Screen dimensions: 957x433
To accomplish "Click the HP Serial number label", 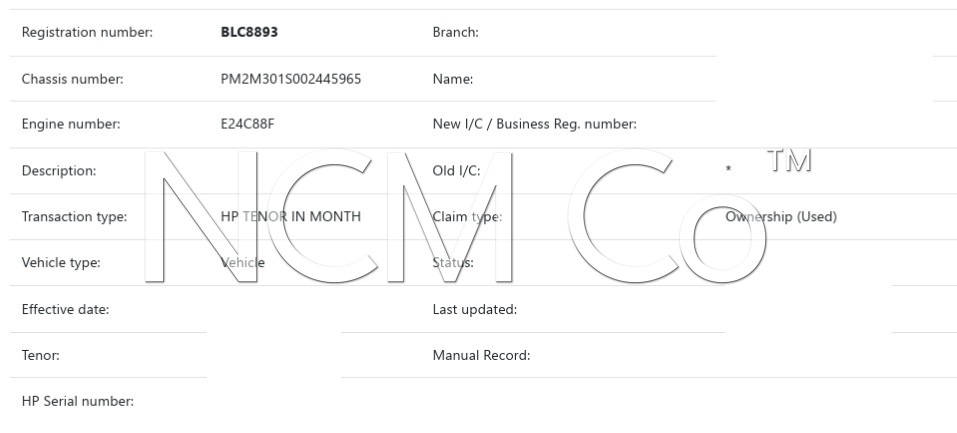I will pos(78,401).
